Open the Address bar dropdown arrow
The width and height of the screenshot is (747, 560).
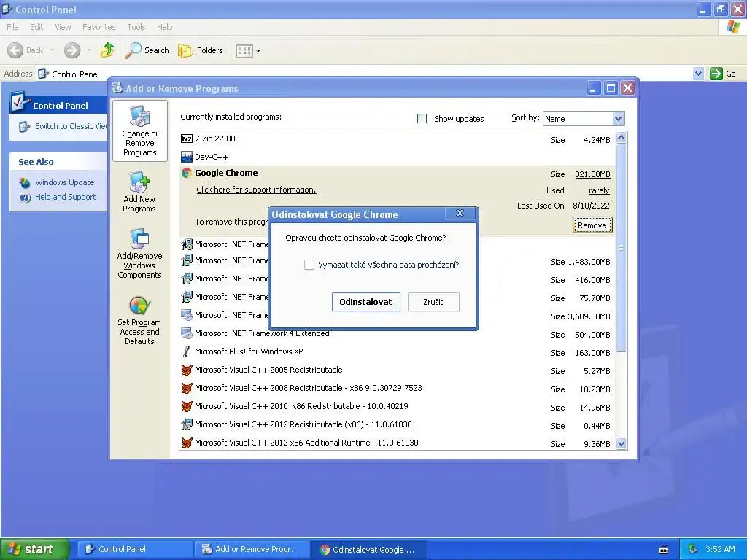[x=698, y=74]
